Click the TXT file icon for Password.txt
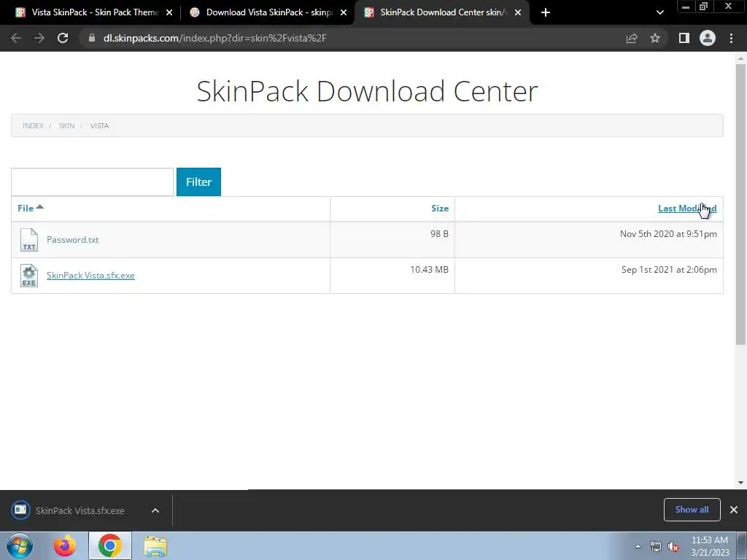This screenshot has height=560, width=747. tap(29, 239)
